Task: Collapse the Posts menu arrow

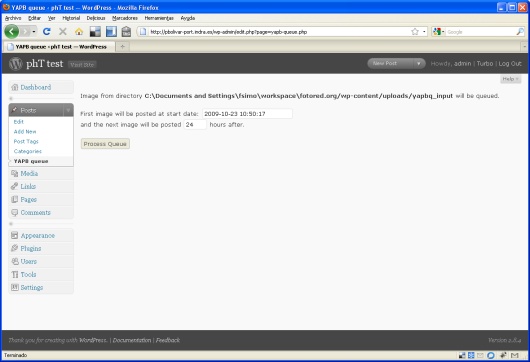Action: (68, 110)
